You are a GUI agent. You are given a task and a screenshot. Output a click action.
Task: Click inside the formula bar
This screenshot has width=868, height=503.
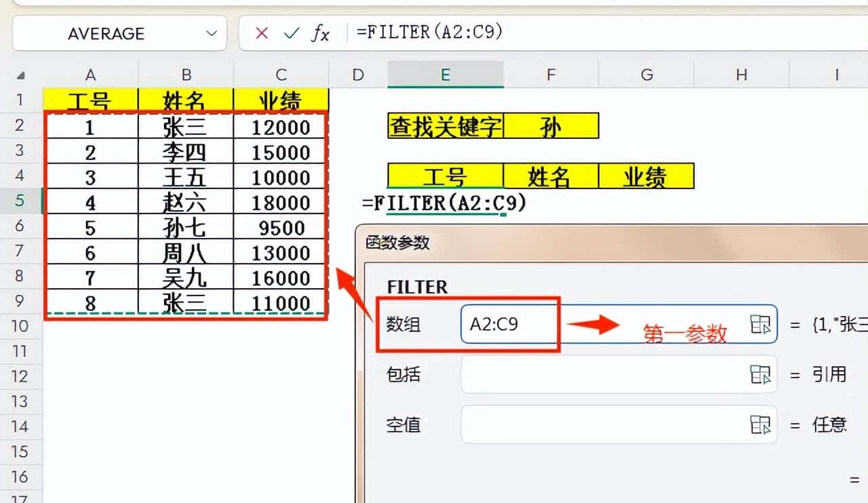coord(475,33)
